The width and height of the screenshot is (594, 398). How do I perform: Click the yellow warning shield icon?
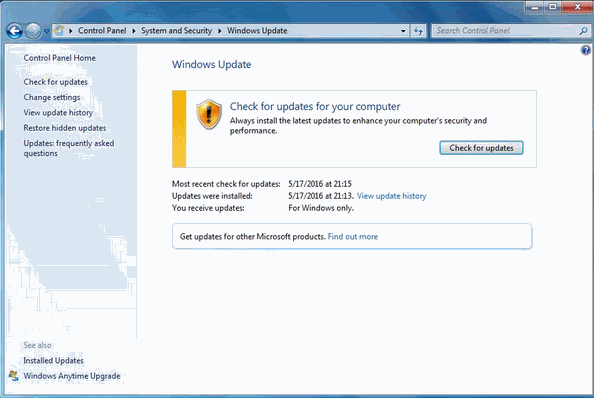coord(209,114)
